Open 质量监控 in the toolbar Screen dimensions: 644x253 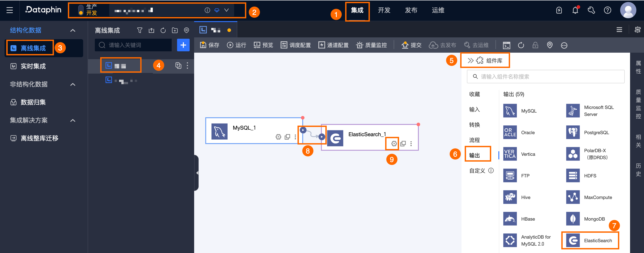371,45
